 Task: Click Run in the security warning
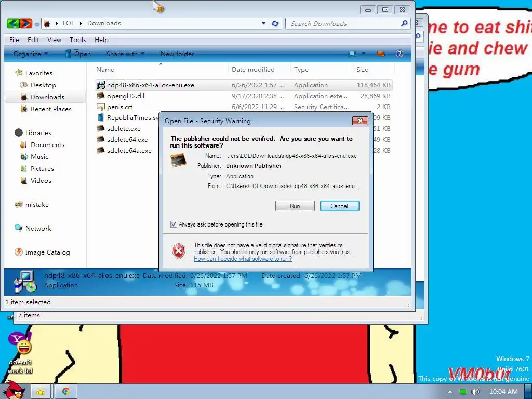tap(295, 206)
